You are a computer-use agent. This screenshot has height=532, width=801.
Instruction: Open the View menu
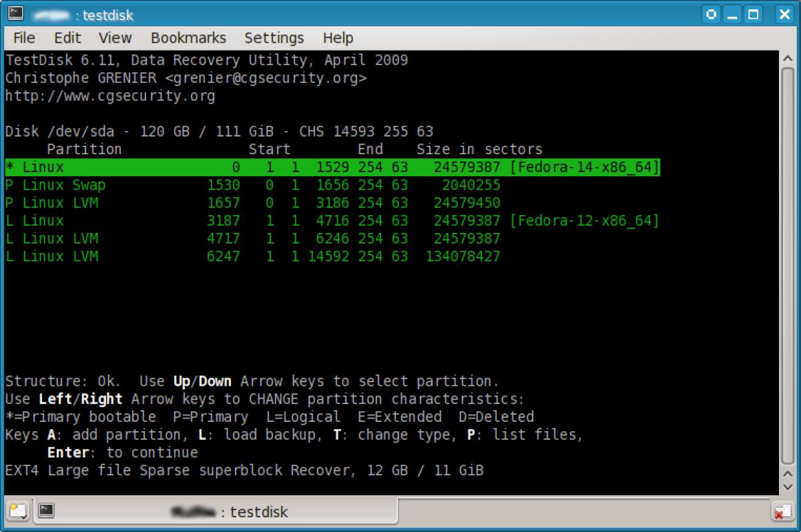click(x=115, y=38)
